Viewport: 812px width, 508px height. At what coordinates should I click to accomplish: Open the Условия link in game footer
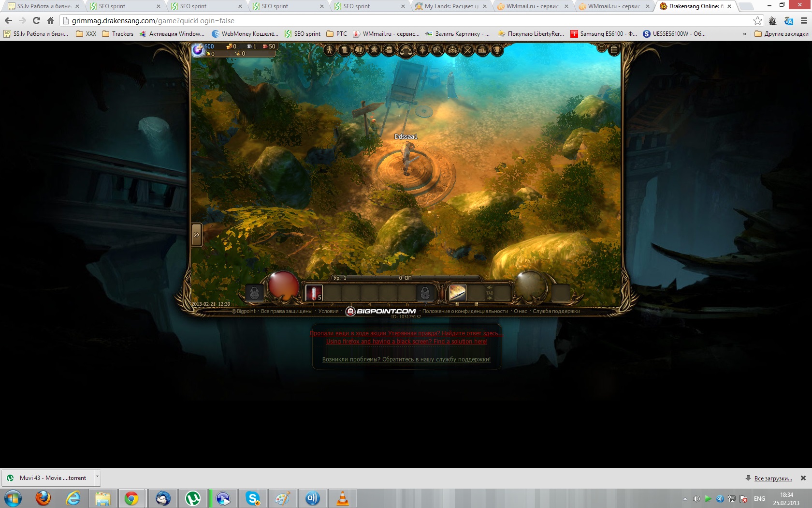(x=328, y=311)
